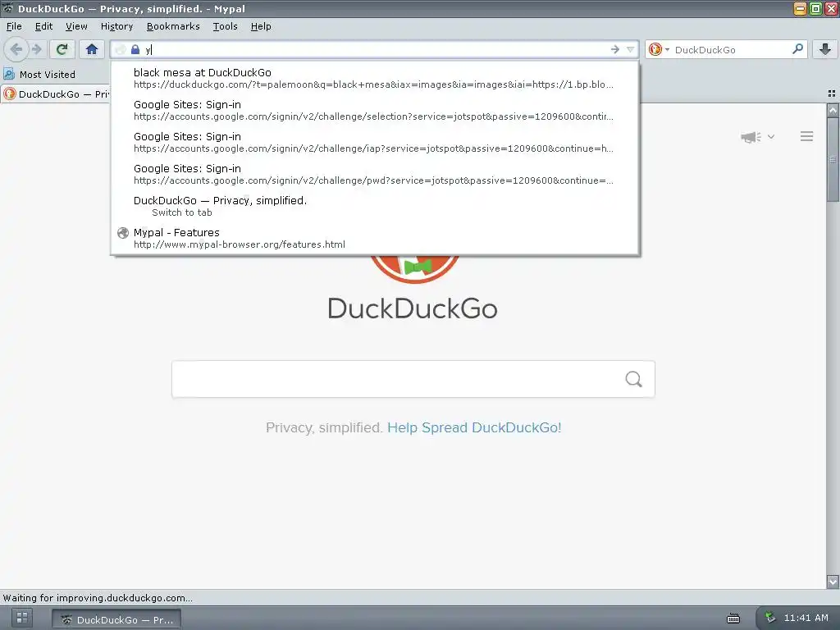840x630 pixels.
Task: Open the Most Visited bookmarks folder
Action: [39, 75]
